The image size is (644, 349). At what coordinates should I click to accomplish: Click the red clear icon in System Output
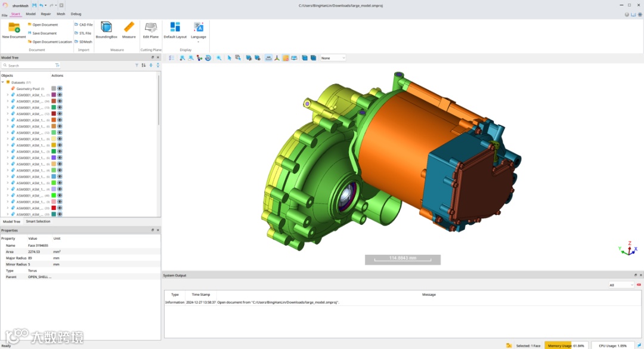(x=639, y=285)
